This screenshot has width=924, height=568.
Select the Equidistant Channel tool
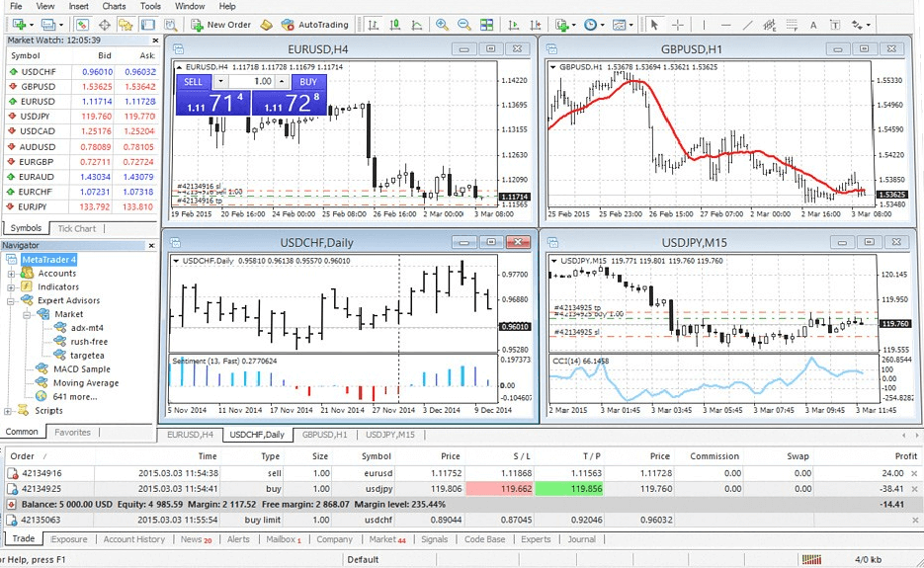click(770, 25)
